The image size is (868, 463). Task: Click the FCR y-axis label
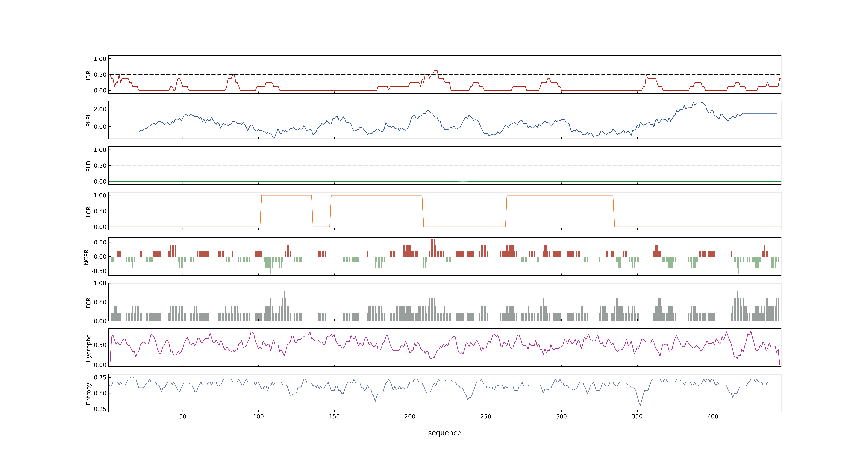tap(89, 302)
